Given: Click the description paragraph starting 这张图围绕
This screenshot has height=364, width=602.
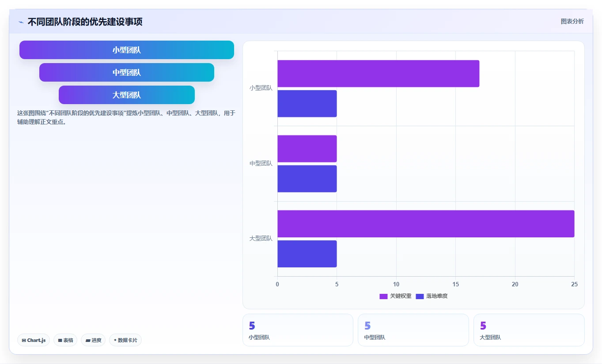Looking at the screenshot, I should 126,117.
